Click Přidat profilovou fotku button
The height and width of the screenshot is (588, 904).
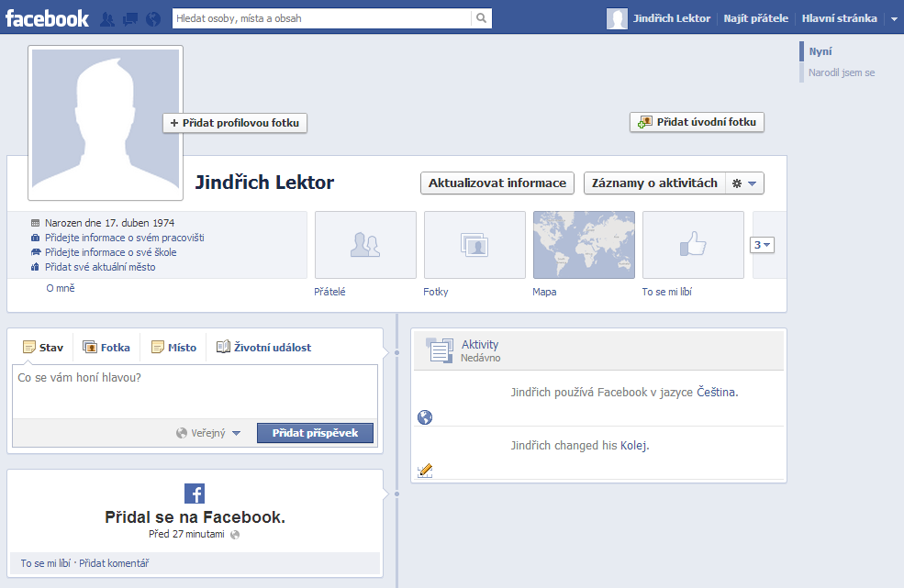pyautogui.click(x=235, y=123)
